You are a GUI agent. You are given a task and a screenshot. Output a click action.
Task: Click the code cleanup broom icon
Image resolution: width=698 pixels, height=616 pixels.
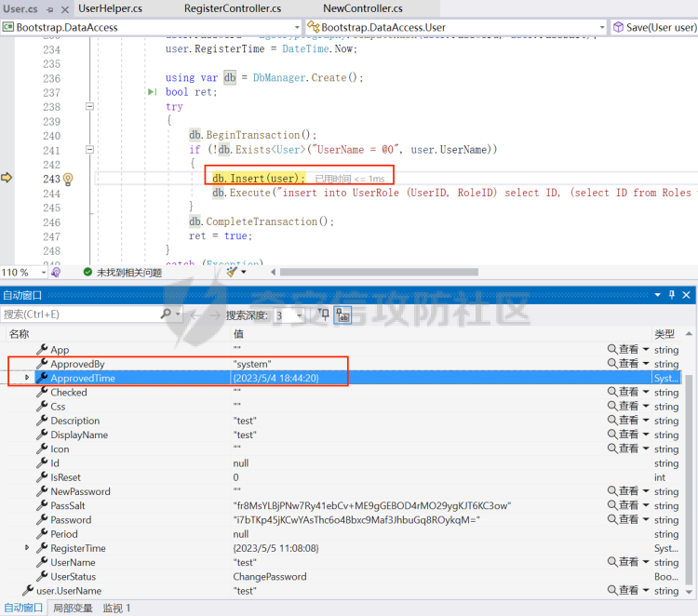coord(232,273)
